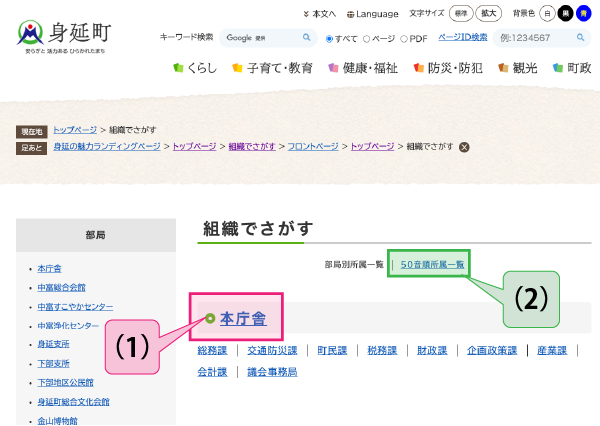Image resolution: width=600 pixels, height=426 pixels.
Task: Open 組織でさがす link in 足あと trail
Action: [x=252, y=146]
